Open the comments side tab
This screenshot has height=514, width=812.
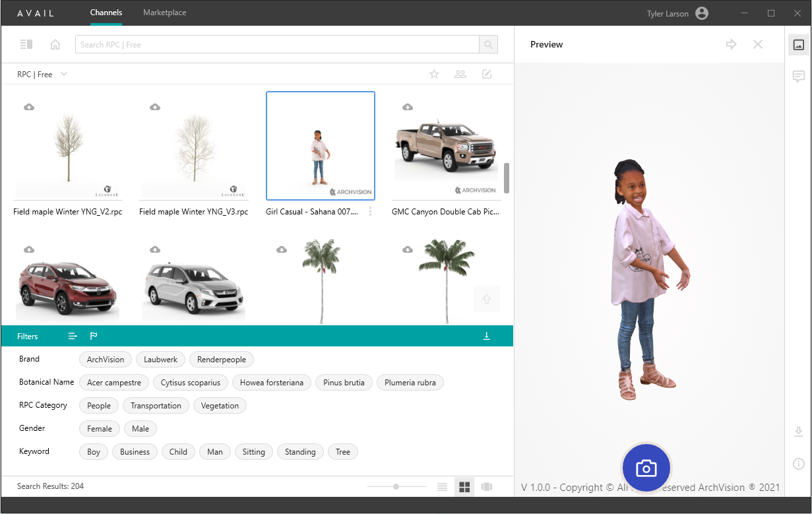coord(799,76)
